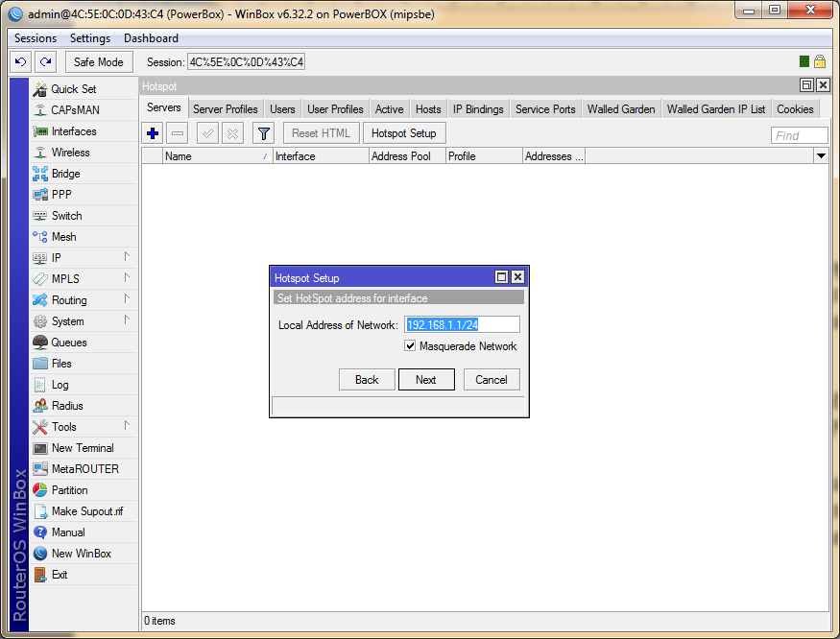This screenshot has width=840, height=639.
Task: Expand the IP submenu
Action: [57, 258]
